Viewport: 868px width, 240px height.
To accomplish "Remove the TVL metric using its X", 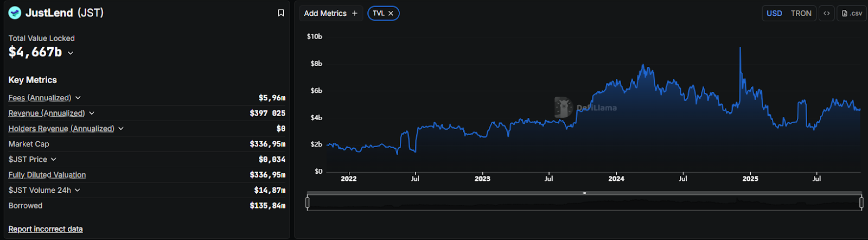I will tap(391, 14).
